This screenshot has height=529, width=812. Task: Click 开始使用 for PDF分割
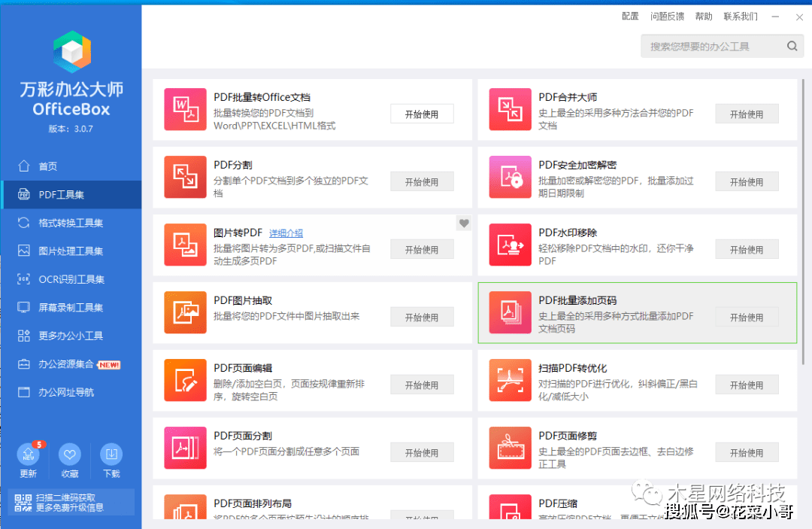[422, 181]
